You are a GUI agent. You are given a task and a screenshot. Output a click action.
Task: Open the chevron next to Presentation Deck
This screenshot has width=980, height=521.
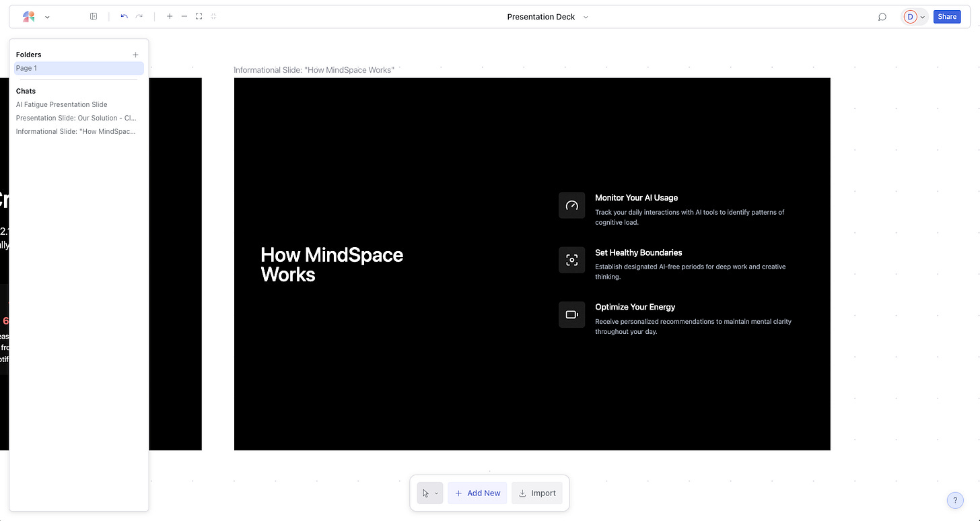[586, 17]
